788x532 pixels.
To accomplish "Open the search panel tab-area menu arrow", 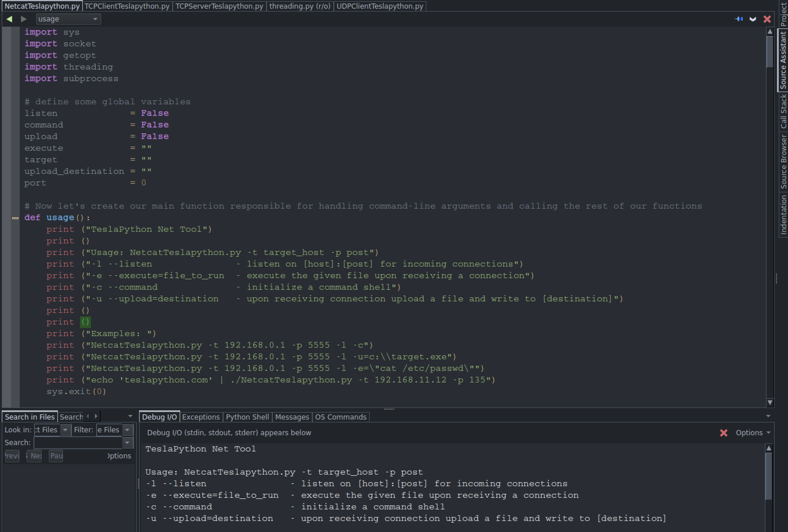I will pyautogui.click(x=130, y=416).
